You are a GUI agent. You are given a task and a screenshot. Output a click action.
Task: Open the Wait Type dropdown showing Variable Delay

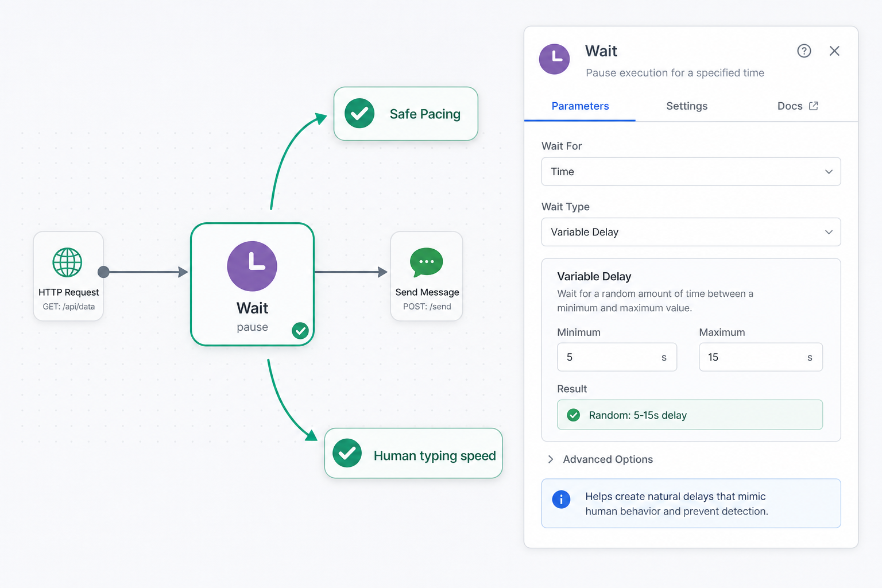[691, 232]
